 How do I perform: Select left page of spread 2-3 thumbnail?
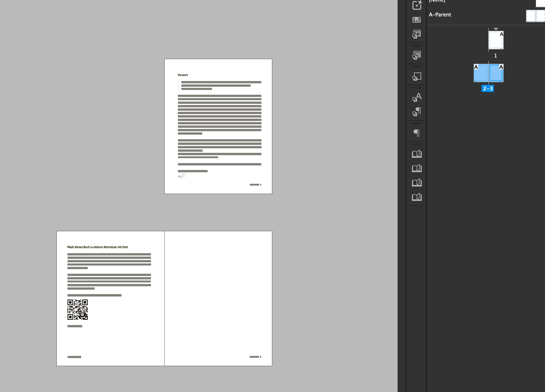point(481,73)
